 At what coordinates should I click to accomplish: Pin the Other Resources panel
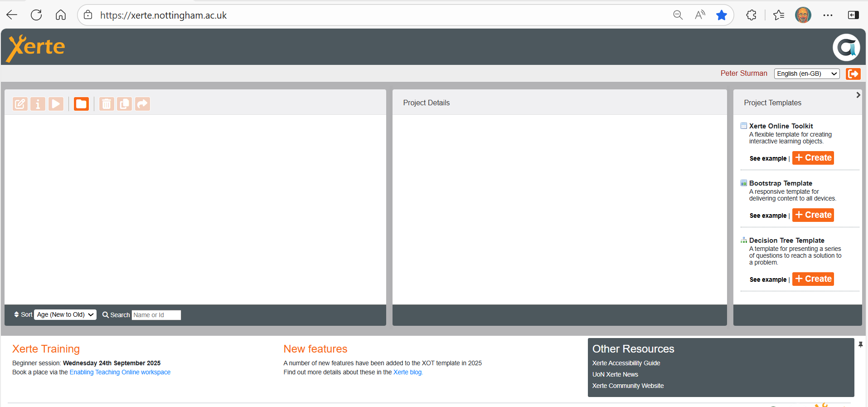pos(860,345)
